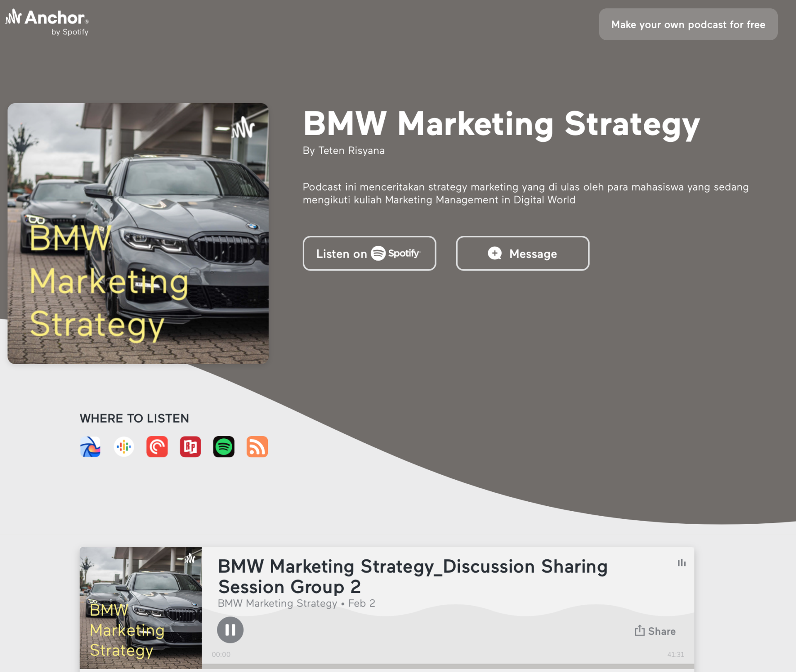Open the RadioPublic icon
The image size is (796, 672).
[190, 447]
